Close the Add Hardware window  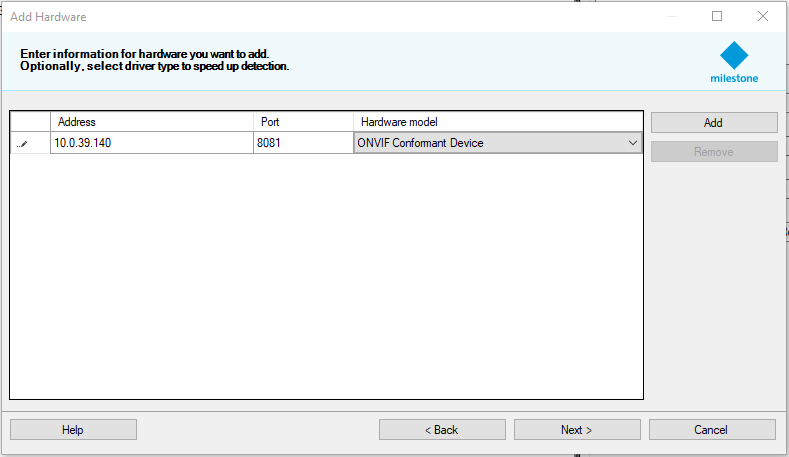pos(763,16)
